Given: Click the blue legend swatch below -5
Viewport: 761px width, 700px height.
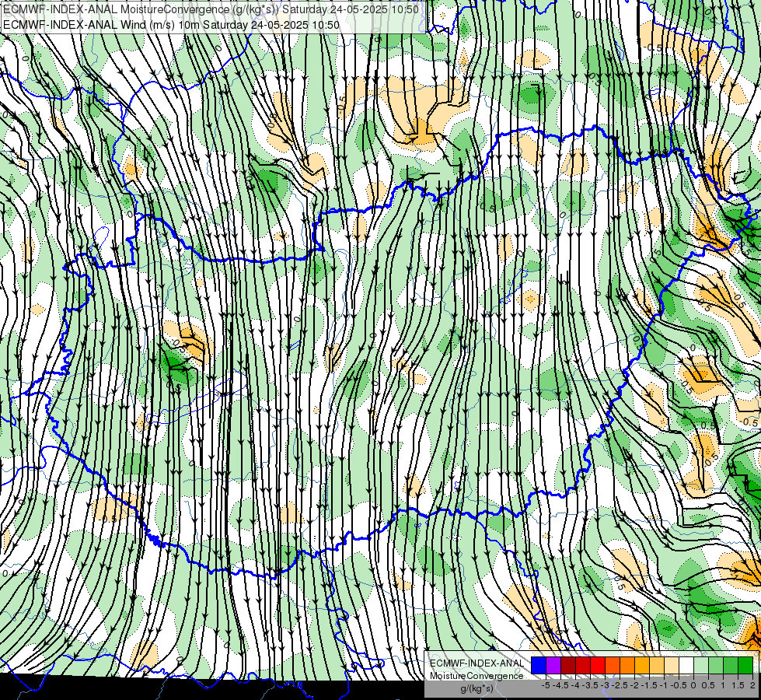Looking at the screenshot, I should coord(539,665).
